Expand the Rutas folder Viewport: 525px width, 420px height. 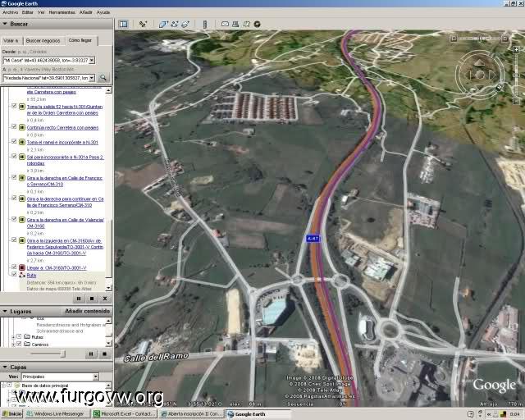13,337
